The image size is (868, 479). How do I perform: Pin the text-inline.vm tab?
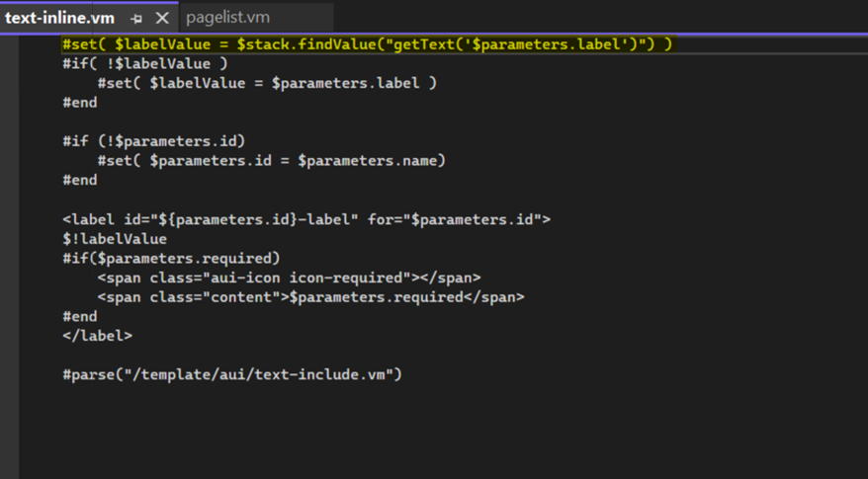tap(137, 18)
